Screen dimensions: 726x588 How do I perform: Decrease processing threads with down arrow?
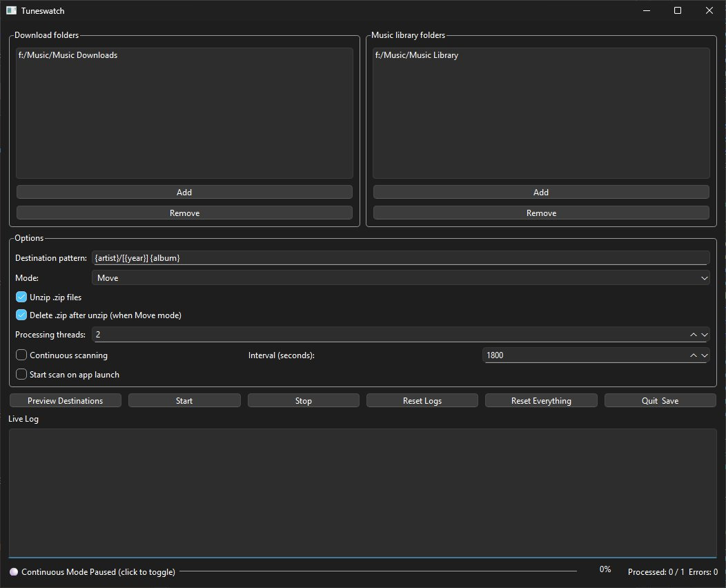[704, 335]
